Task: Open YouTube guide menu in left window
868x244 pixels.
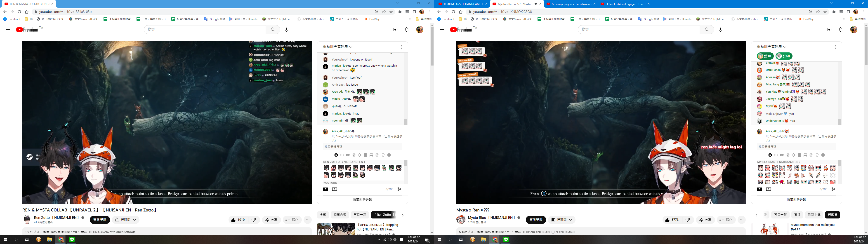Action: (x=8, y=30)
